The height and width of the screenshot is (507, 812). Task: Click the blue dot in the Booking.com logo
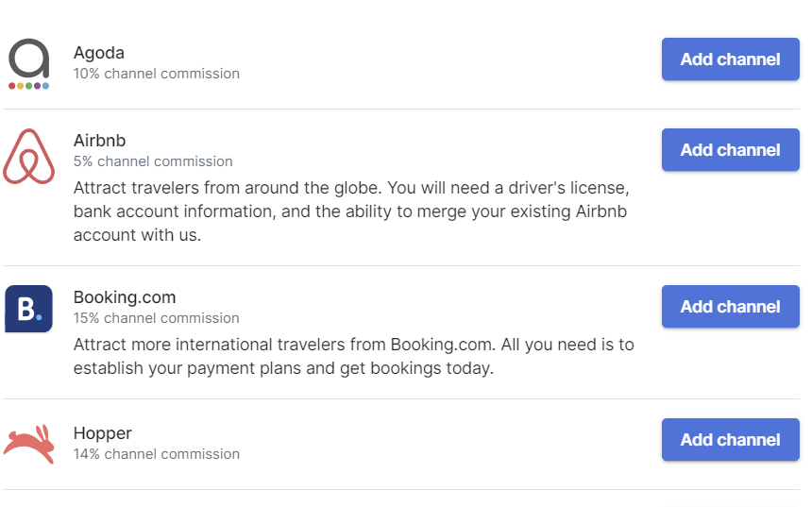(x=39, y=316)
